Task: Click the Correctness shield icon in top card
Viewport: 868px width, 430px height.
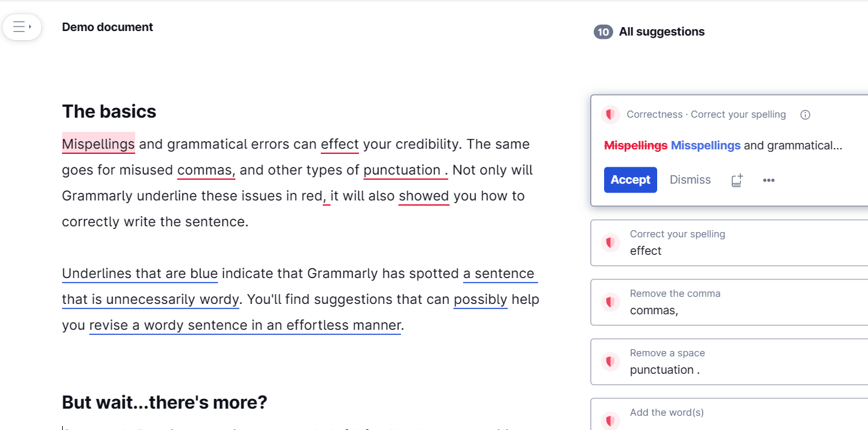Action: (x=610, y=115)
